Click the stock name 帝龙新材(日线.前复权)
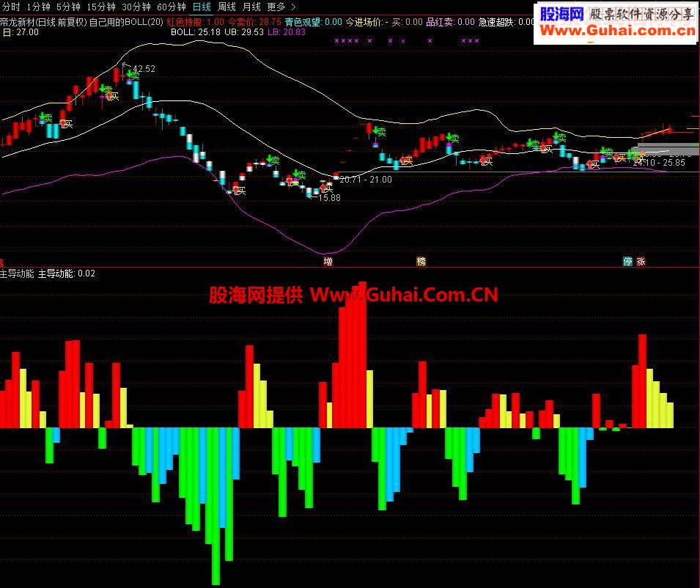 [43, 22]
